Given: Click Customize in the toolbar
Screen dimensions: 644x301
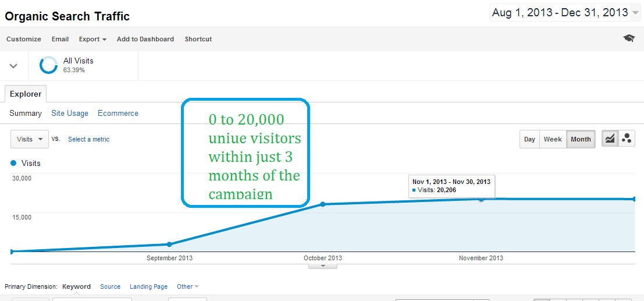Looking at the screenshot, I should click(24, 39).
